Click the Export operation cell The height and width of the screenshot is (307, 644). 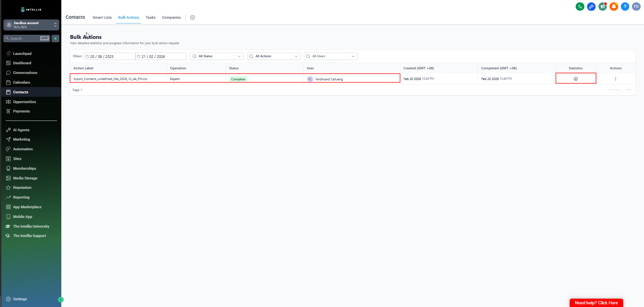tap(175, 79)
